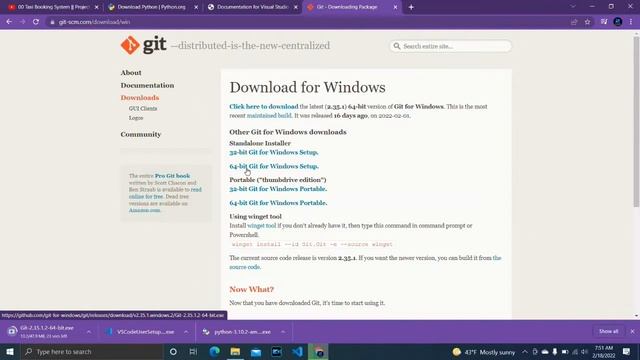The width and height of the screenshot is (640, 360).
Task: Click the 'Click here to download' link
Action: pos(264,107)
